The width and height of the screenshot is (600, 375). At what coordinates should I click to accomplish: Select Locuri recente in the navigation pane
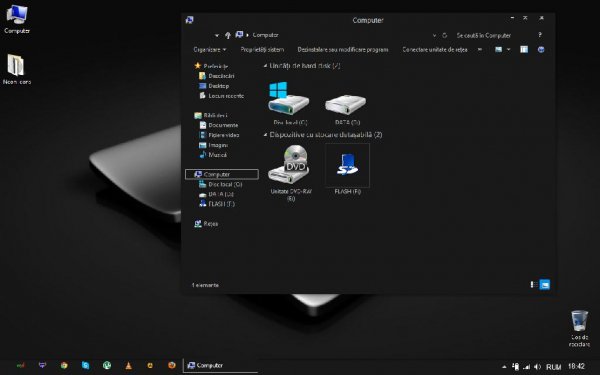(222, 96)
